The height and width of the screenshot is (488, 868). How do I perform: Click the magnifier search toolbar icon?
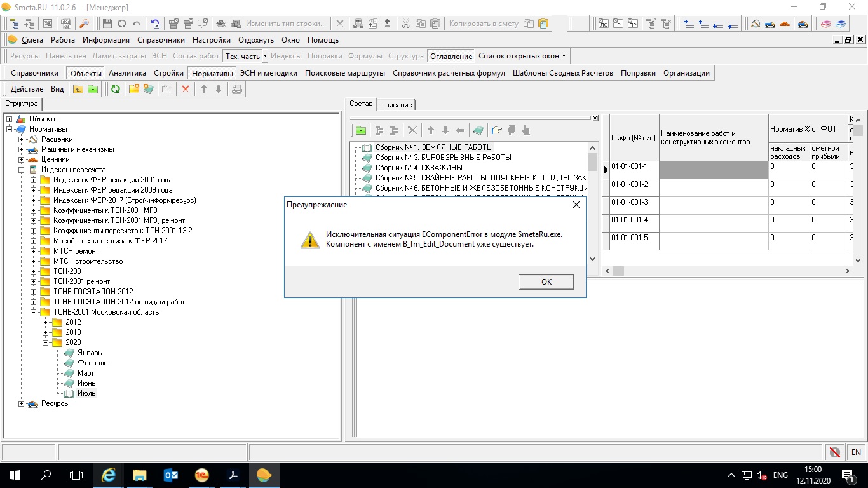click(84, 24)
